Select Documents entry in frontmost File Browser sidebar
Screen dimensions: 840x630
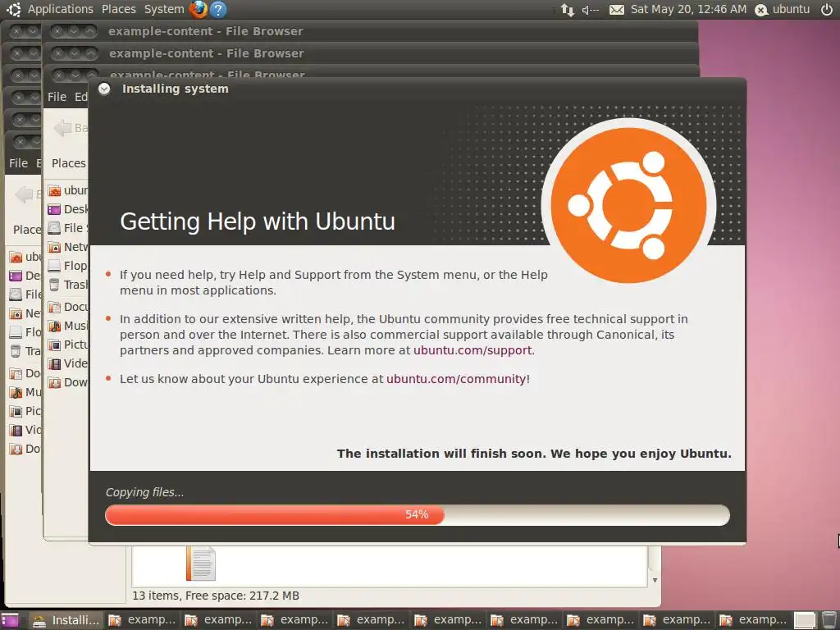pos(67,307)
